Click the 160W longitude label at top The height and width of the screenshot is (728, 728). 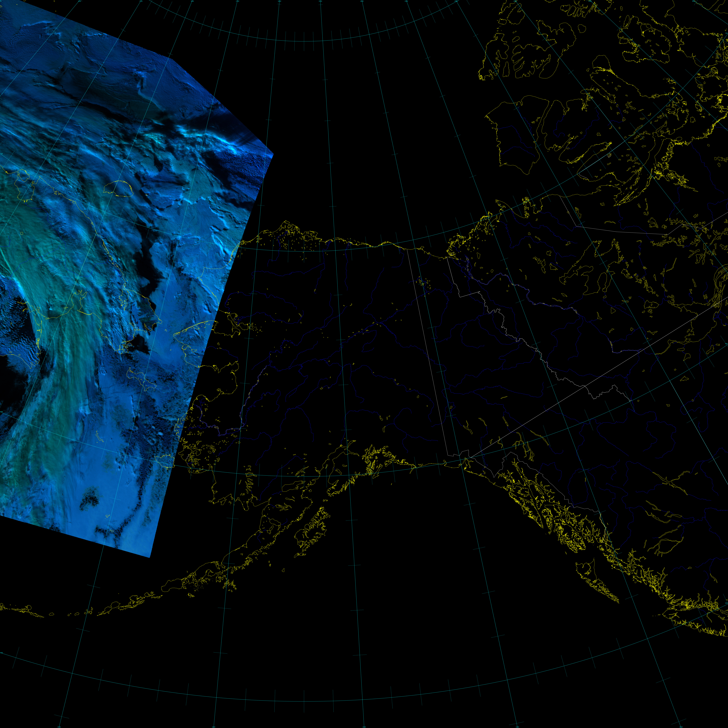pyautogui.click(x=280, y=1)
